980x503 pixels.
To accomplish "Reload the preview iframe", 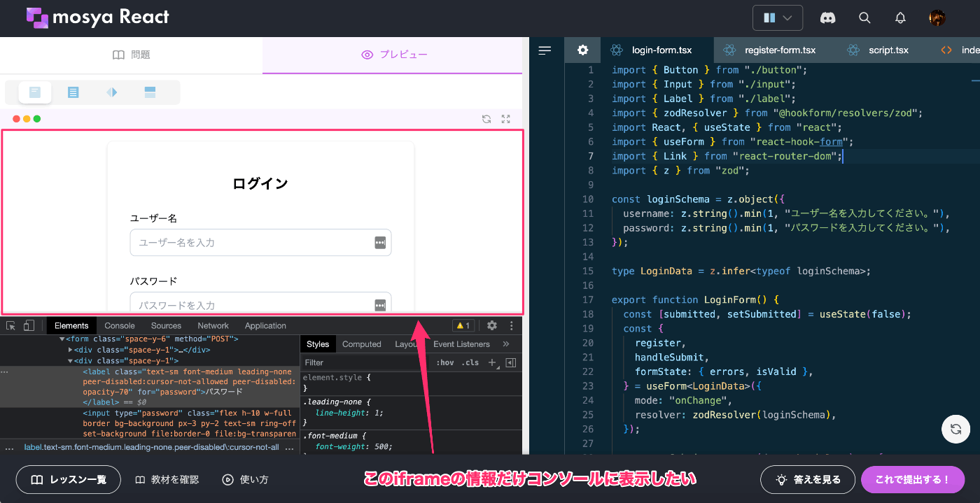I will coord(486,119).
